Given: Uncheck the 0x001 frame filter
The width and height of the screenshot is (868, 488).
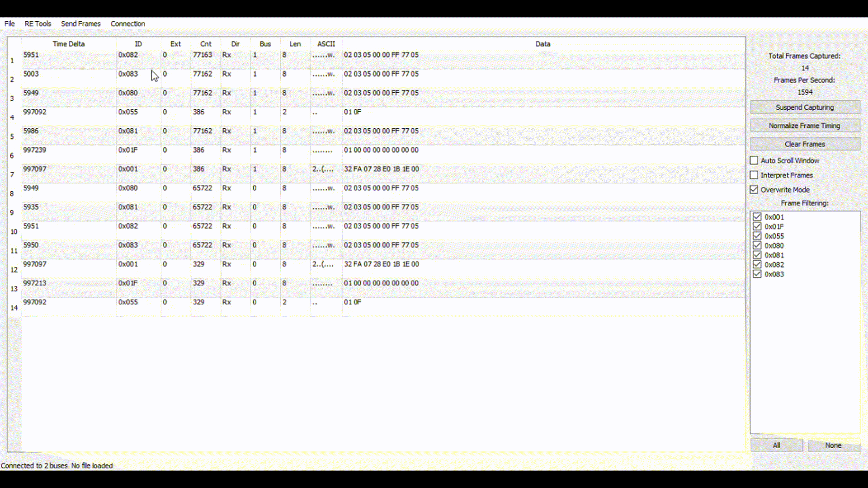Looking at the screenshot, I should 757,217.
